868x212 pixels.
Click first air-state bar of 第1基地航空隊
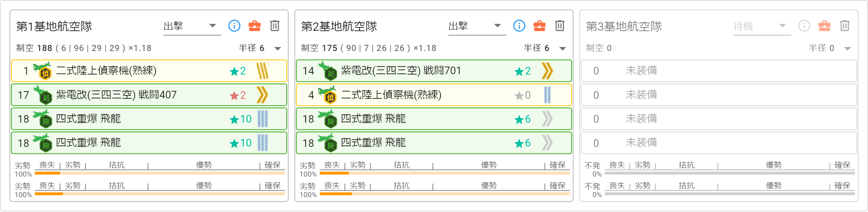pos(160,173)
